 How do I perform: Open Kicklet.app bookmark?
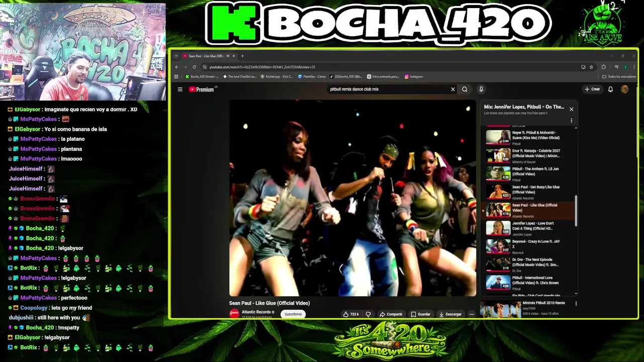[x=277, y=77]
